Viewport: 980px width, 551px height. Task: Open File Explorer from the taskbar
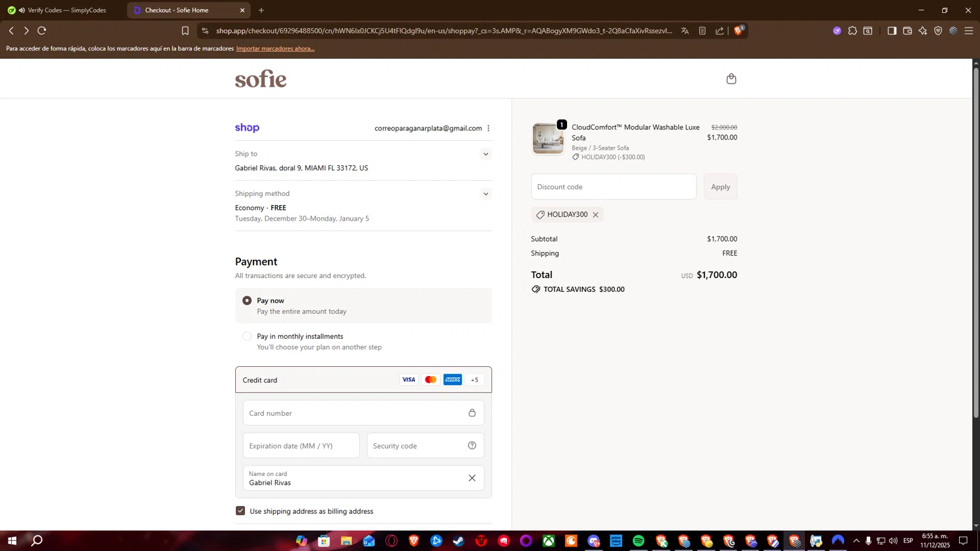pyautogui.click(x=346, y=541)
